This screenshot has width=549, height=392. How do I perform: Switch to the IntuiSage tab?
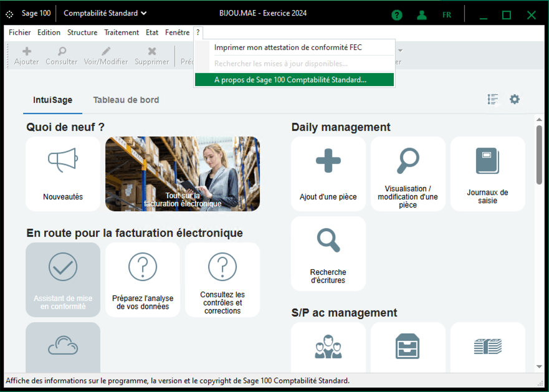click(52, 100)
